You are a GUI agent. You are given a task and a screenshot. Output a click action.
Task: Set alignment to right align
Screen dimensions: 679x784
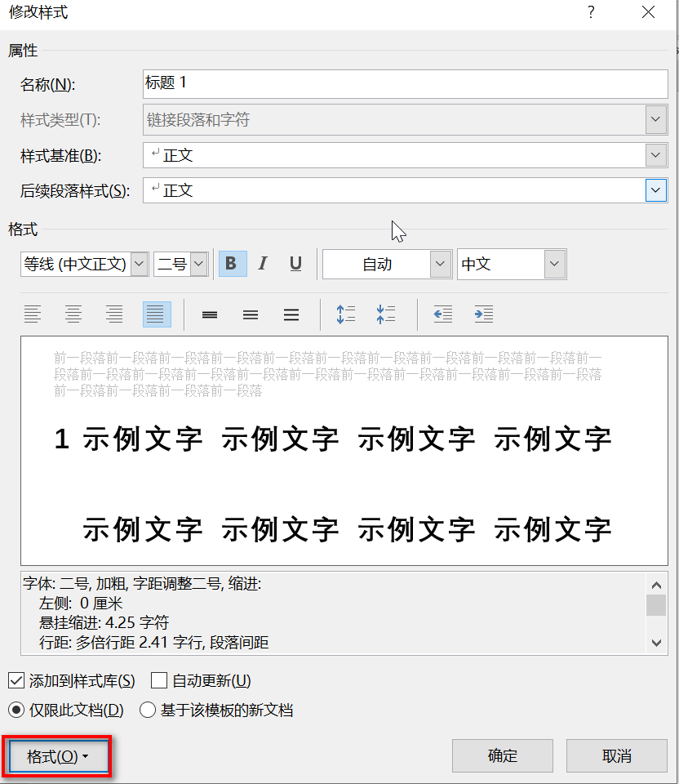pos(114,314)
